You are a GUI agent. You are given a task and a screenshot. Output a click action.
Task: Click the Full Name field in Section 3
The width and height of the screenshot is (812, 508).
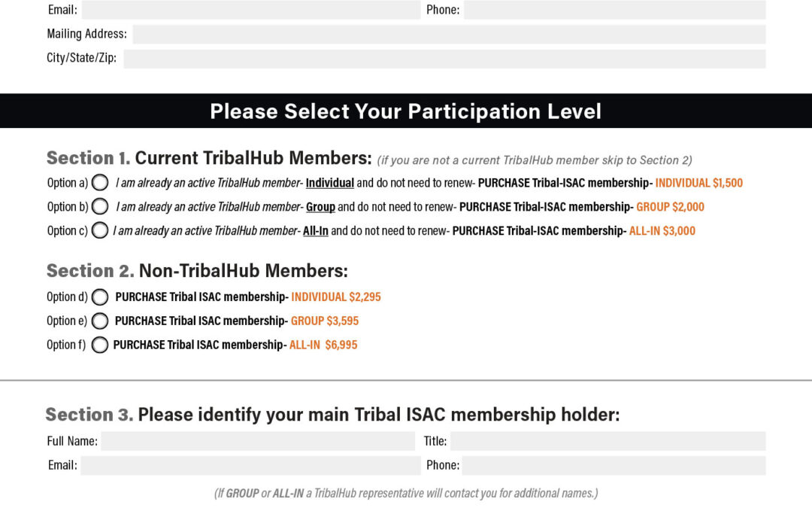click(x=258, y=441)
